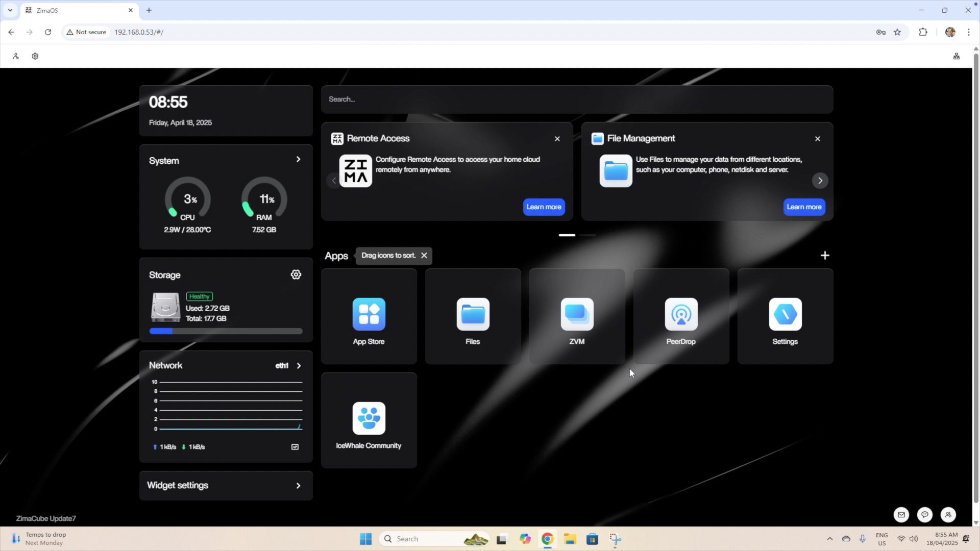
Task: Open the Settings app tile
Action: 785,315
